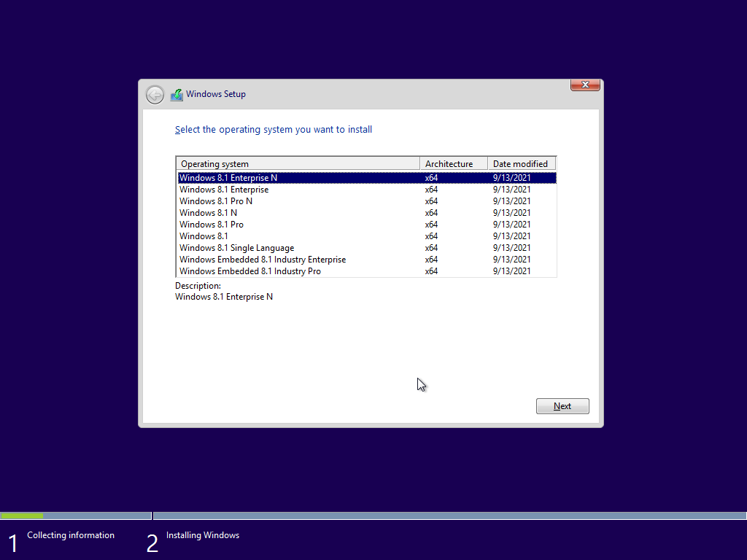Choose Windows Embedded 8.1 Industry Enterprise
The height and width of the screenshot is (560, 747).
pyautogui.click(x=366, y=260)
